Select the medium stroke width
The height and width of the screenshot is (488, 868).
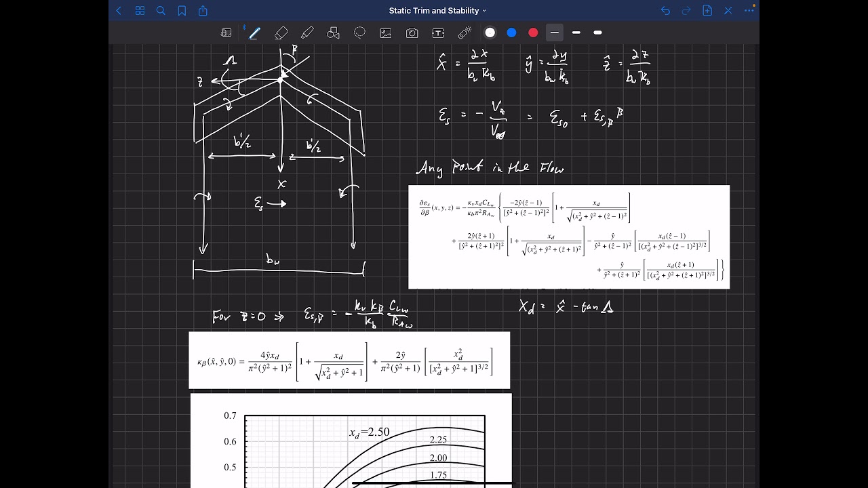coord(576,33)
